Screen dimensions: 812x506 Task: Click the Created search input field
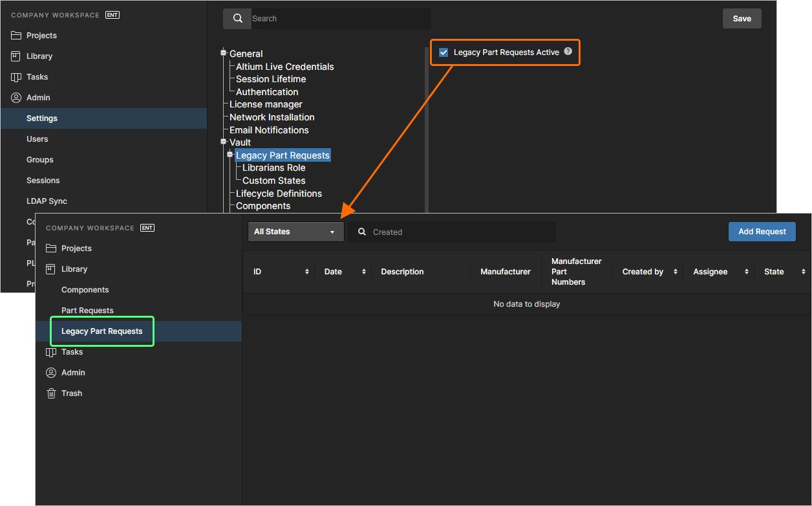click(x=459, y=232)
